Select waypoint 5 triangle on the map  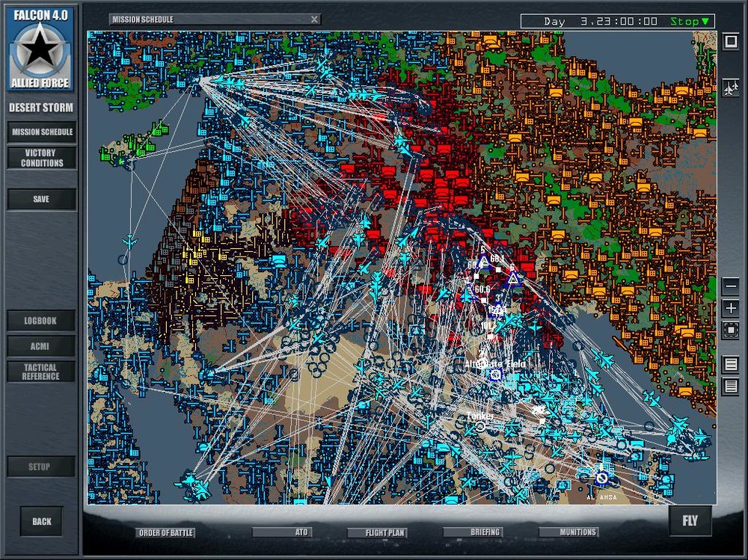484,262
